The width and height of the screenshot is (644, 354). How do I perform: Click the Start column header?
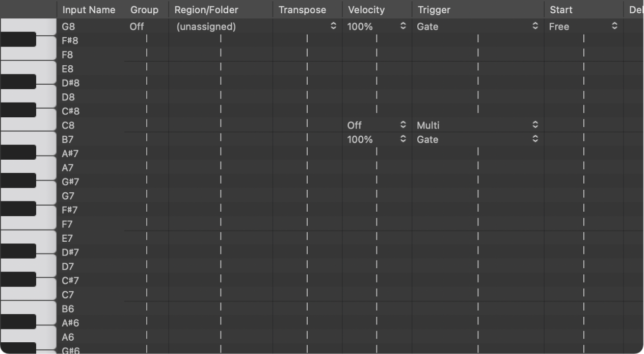pyautogui.click(x=561, y=10)
